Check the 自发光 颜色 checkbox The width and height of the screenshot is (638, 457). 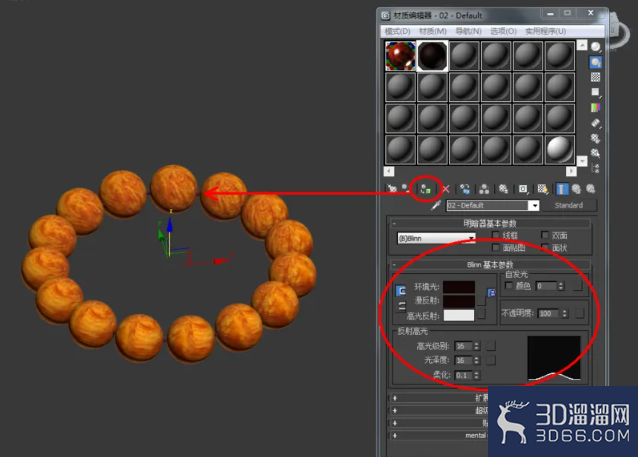tap(508, 286)
